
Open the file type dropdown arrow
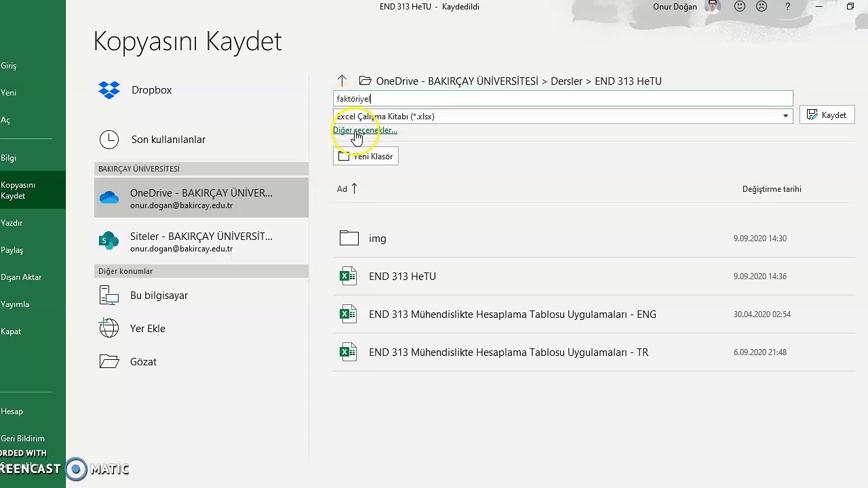[x=785, y=116]
